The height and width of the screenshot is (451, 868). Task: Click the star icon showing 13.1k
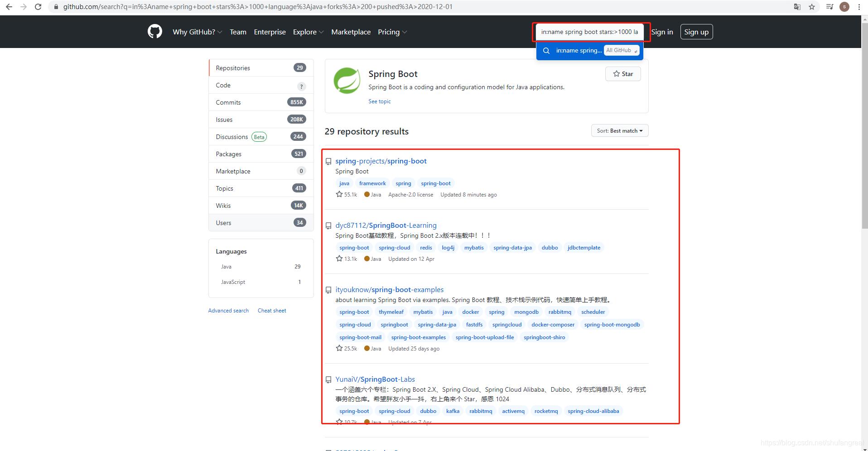click(339, 259)
